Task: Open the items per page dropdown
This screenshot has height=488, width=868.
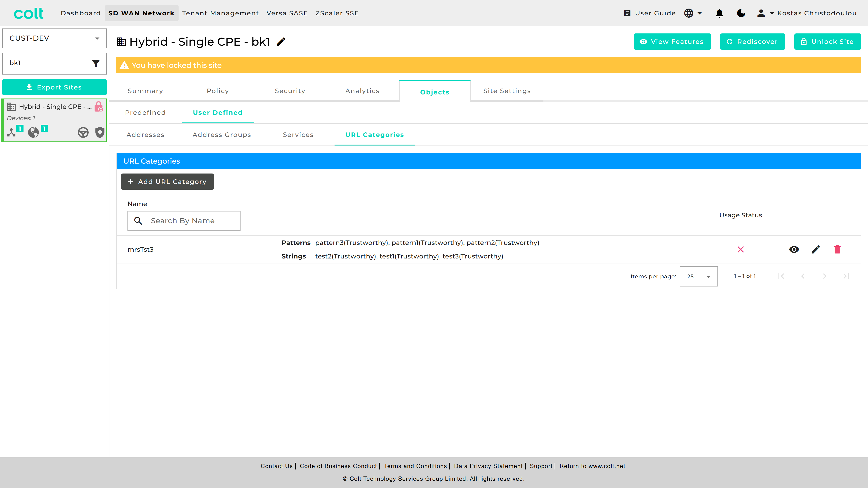Action: click(699, 277)
